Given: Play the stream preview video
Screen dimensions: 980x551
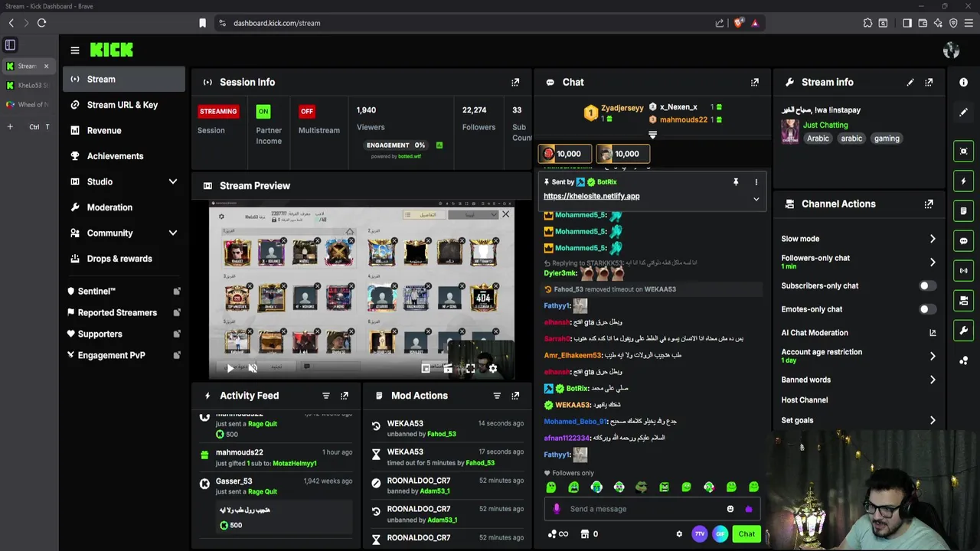Looking at the screenshot, I should 230,368.
